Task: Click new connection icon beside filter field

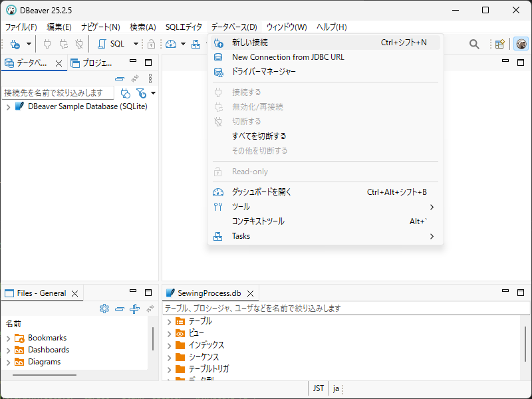Action: pyautogui.click(x=125, y=93)
